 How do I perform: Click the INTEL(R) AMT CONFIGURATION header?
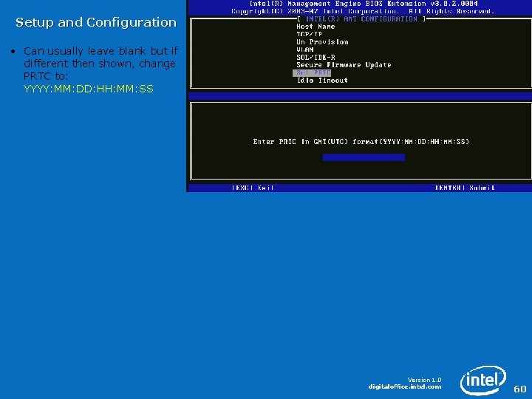point(361,19)
